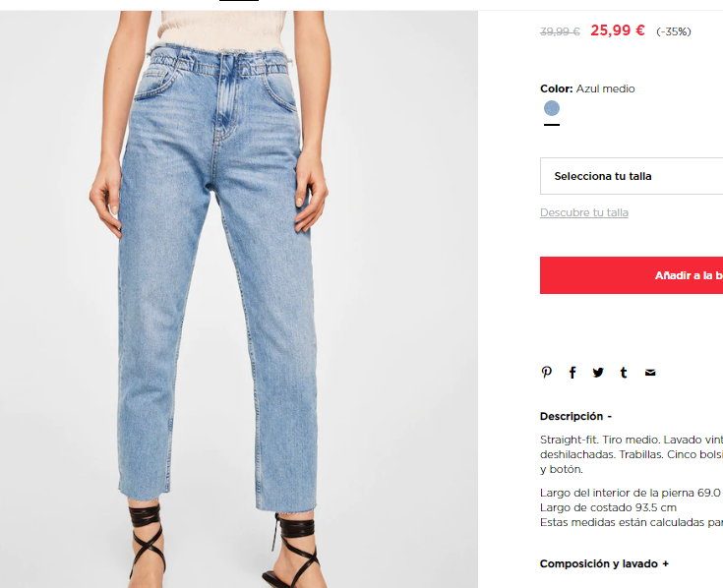Click the (-35%) discount label
The width and height of the screenshot is (723, 588).
[674, 31]
